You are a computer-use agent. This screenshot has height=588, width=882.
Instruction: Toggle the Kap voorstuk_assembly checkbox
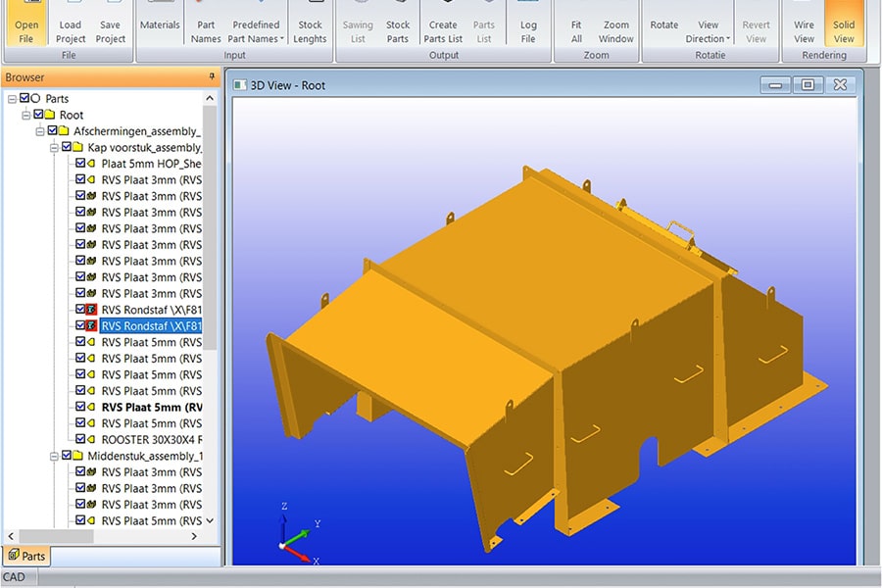click(x=67, y=147)
